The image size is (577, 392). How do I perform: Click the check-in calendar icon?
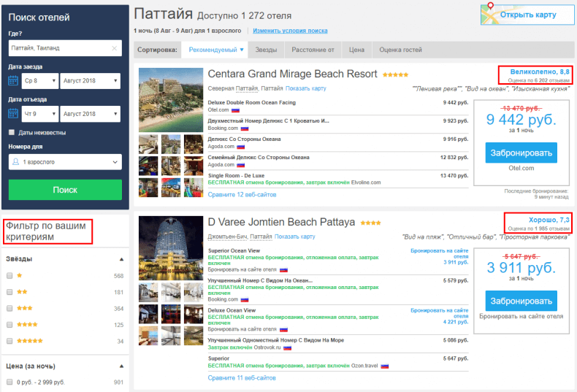13,80
